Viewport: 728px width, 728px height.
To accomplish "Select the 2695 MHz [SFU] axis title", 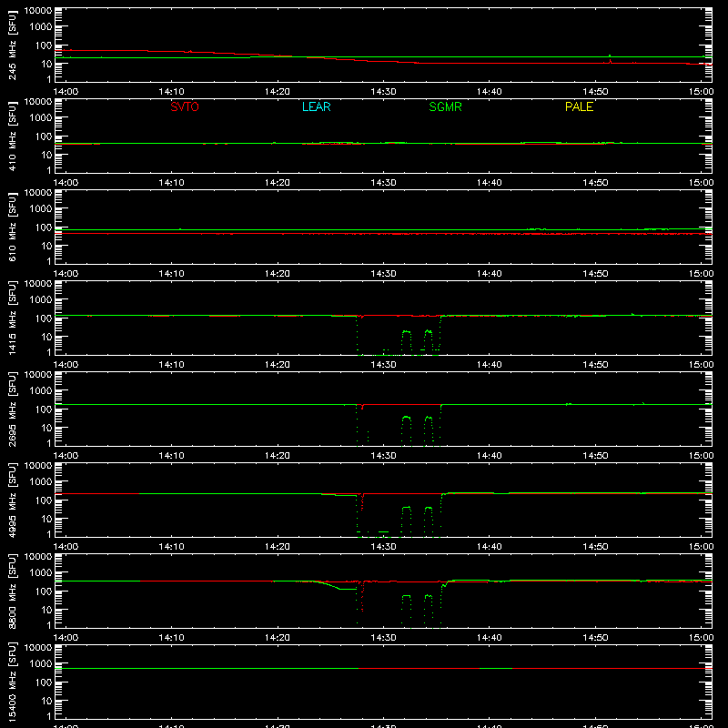I will pos(12,409).
